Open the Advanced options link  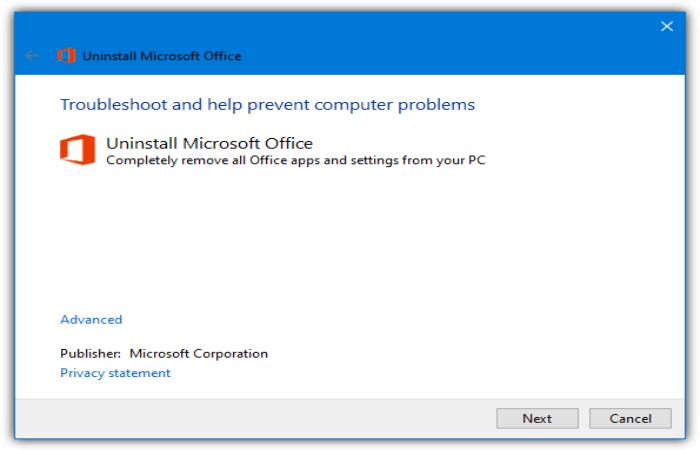91,320
